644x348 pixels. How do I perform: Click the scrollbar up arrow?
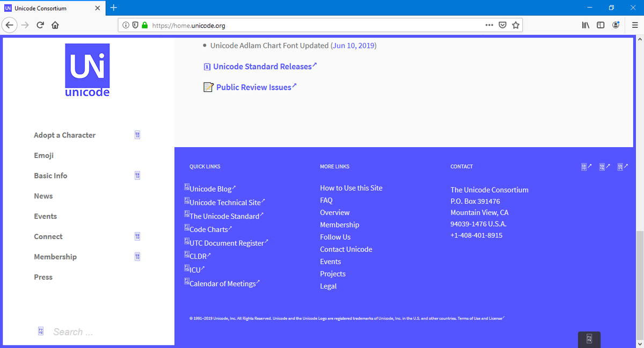639,39
